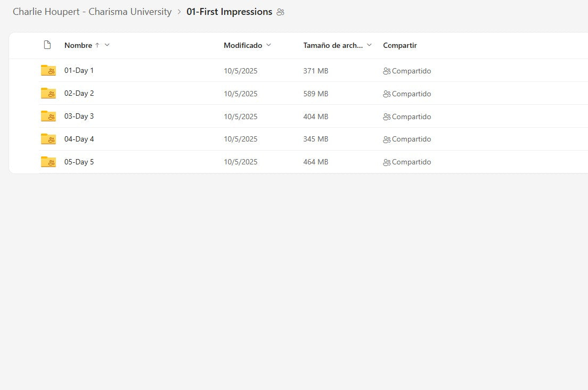Click Compartido status for 05-Day 5
The height and width of the screenshot is (390, 588).
411,162
